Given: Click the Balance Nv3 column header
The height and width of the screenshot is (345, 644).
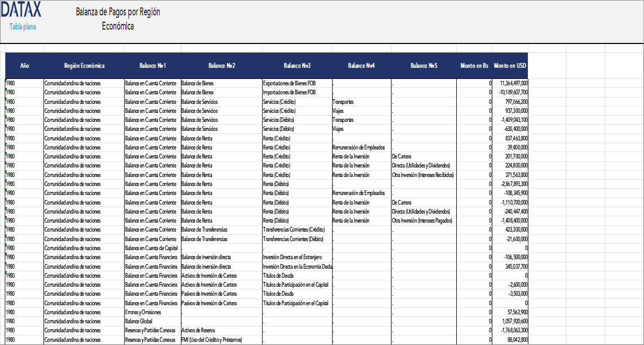Looking at the screenshot, I should 297,66.
